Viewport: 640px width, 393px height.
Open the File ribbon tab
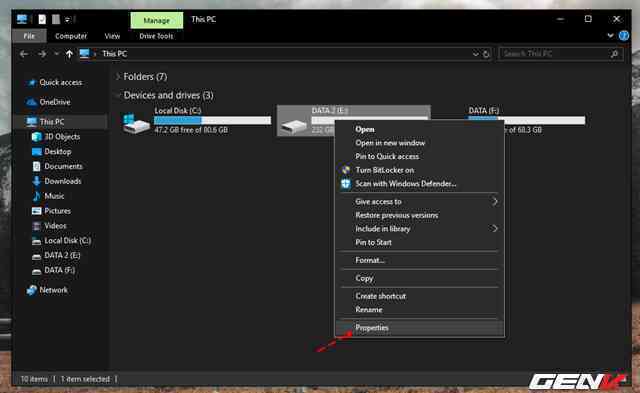pos(29,36)
